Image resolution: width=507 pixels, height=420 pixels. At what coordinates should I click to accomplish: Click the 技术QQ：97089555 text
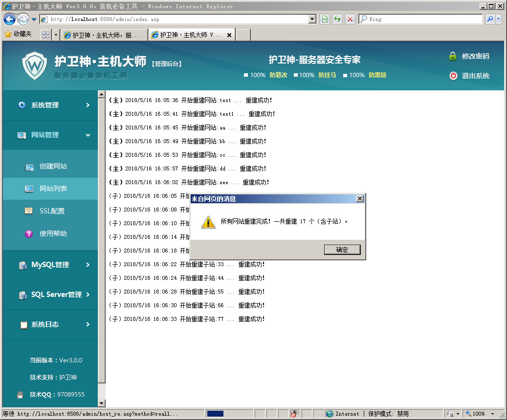pos(57,395)
